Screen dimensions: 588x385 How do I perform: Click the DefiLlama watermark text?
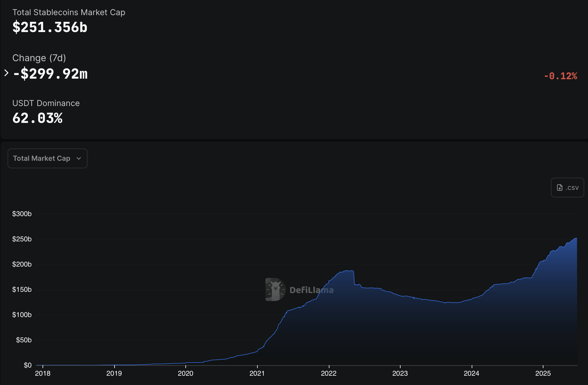311,290
